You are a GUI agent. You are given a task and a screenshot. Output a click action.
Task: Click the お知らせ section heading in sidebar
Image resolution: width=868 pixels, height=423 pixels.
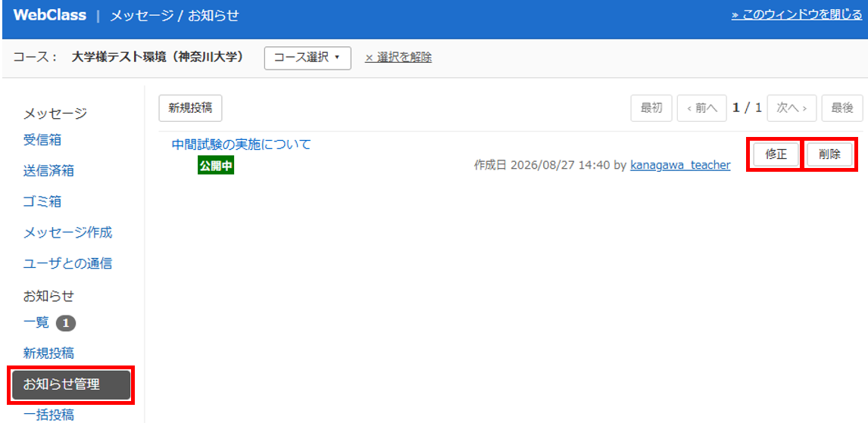click(x=48, y=296)
